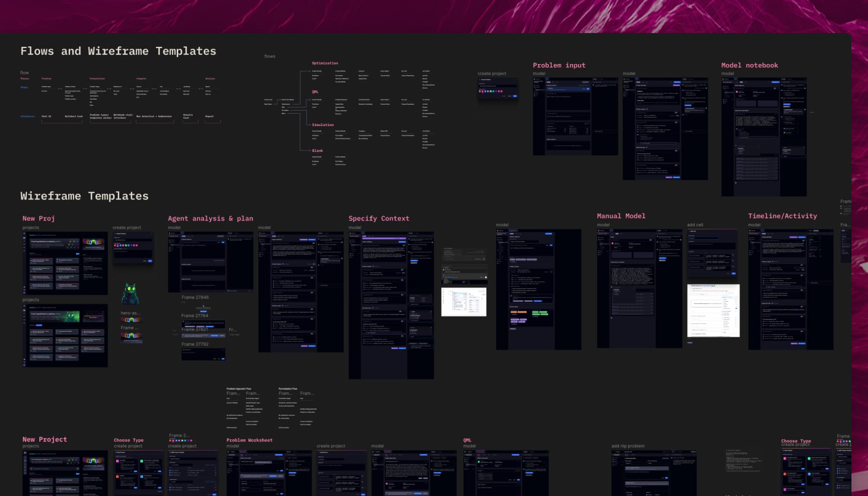Image resolution: width=868 pixels, height=496 pixels.
Task: Select the 'Interfaces:' row label
Action: [x=28, y=116]
